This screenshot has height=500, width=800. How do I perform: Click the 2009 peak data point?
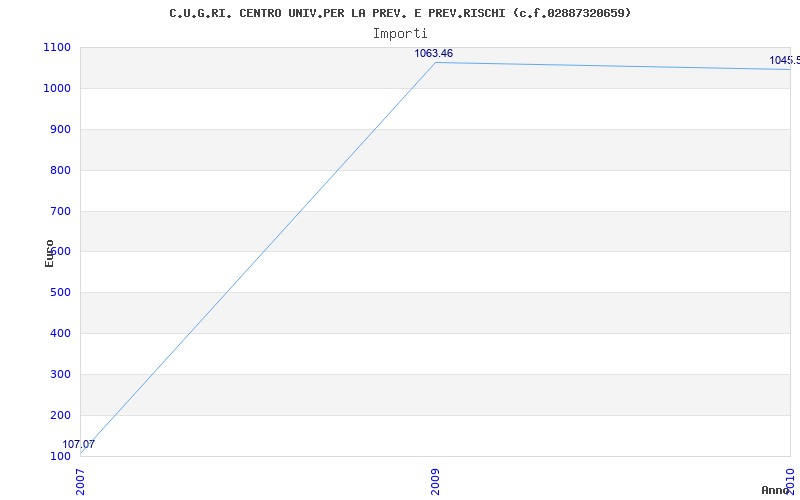[x=435, y=62]
